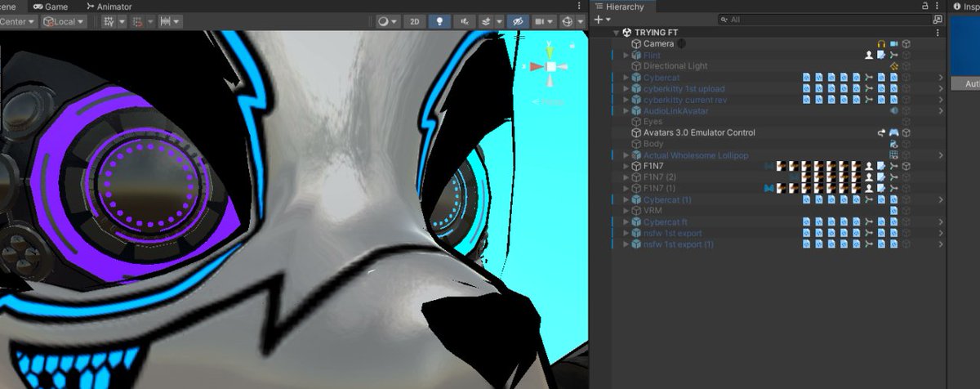Image resolution: width=980 pixels, height=389 pixels.
Task: Toggle the Hierarchy panel lock
Action: pyautogui.click(x=924, y=6)
